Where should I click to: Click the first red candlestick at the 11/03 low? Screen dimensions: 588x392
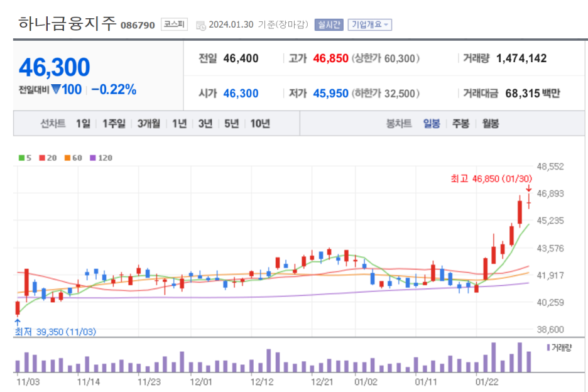click(x=17, y=308)
